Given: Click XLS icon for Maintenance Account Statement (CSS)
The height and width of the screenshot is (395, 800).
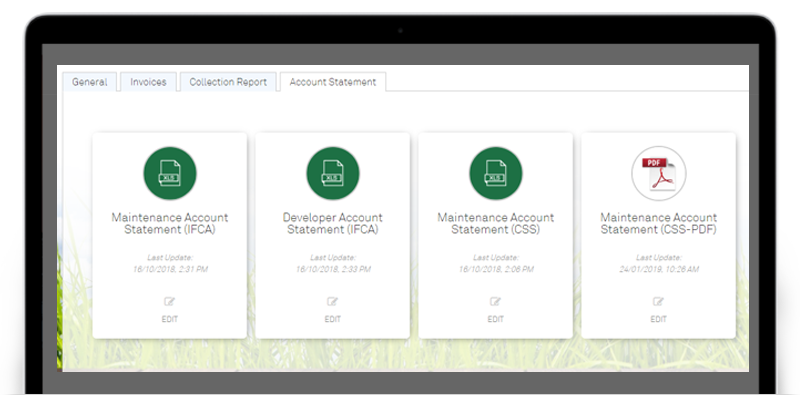Looking at the screenshot, I should [495, 174].
